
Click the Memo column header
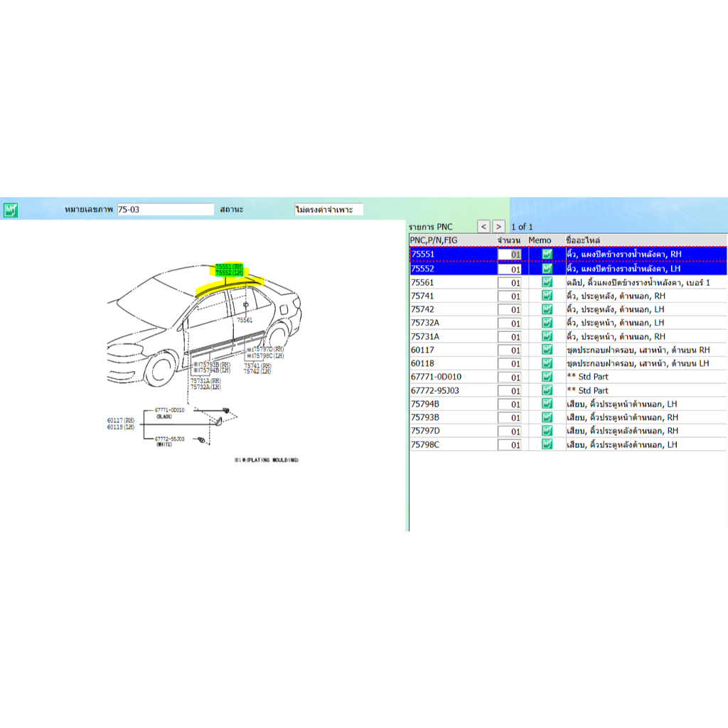click(540, 240)
